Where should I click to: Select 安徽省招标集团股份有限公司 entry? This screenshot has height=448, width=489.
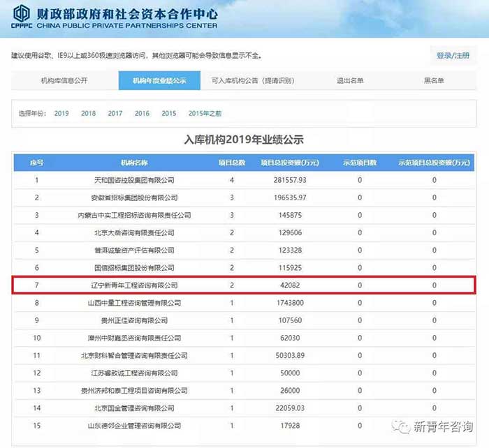[x=134, y=197]
